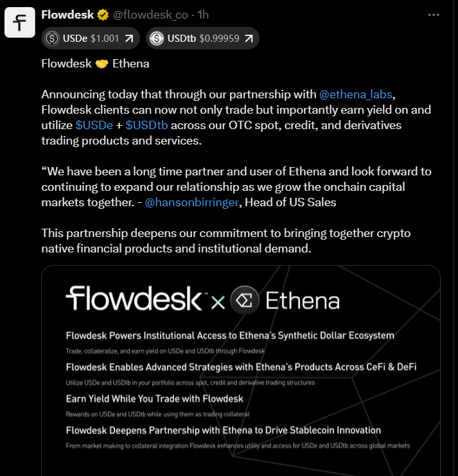Open the Flowdesk x Ethena announcement image
The height and width of the screenshot is (476, 458).
240,385
